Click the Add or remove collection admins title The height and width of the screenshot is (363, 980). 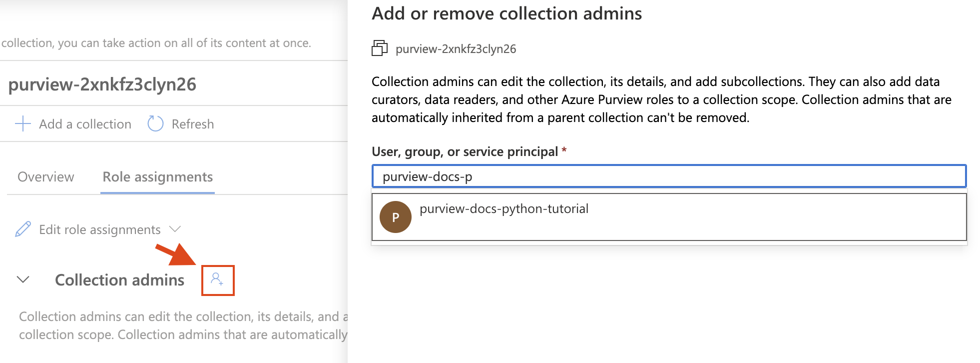[506, 13]
